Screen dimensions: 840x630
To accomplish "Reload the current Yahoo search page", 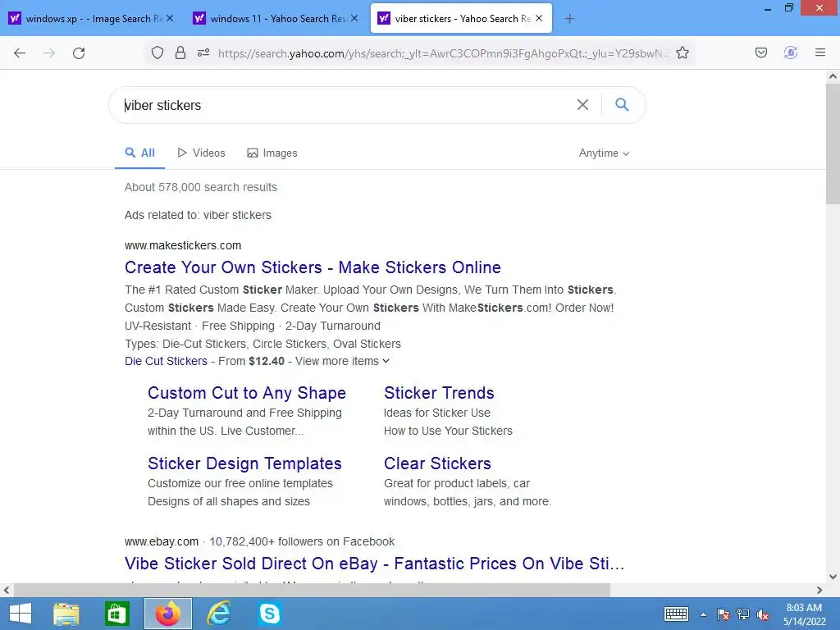I will (79, 53).
